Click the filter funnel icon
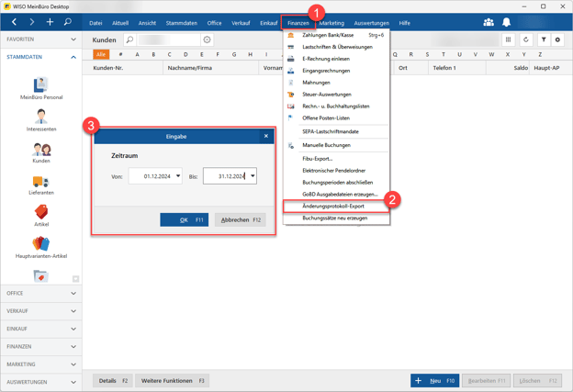Screen dimensions: 573x392 [x=544, y=40]
